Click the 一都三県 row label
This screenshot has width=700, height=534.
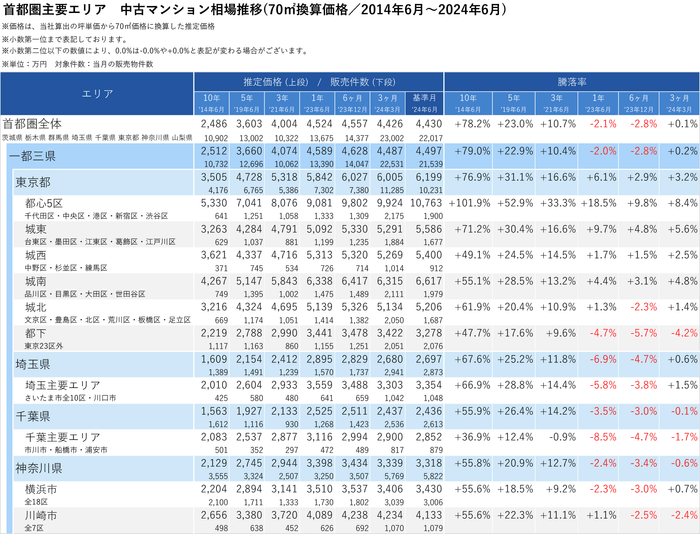point(32,156)
